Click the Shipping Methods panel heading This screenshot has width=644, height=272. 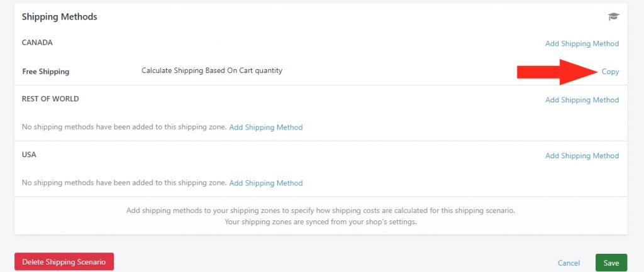[x=59, y=17]
